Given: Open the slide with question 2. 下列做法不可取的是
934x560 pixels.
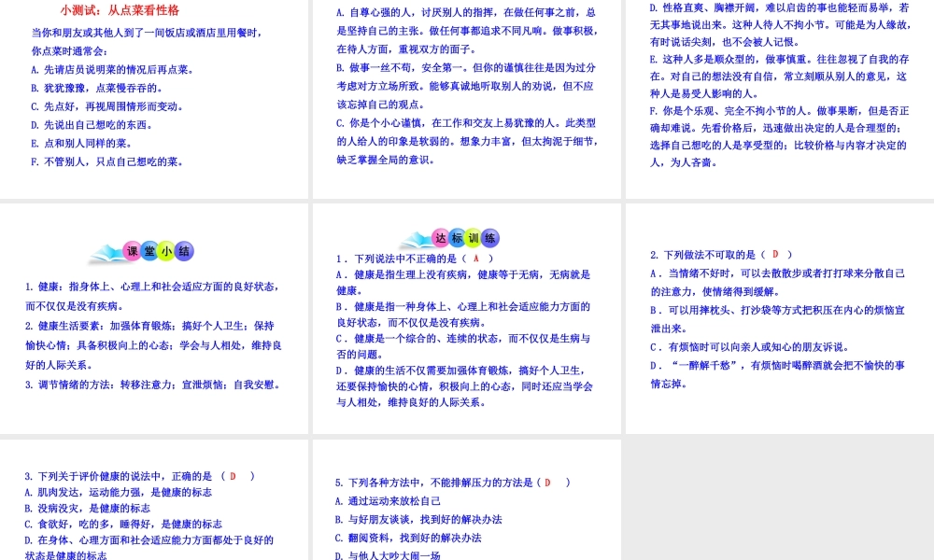Looking at the screenshot, I should coord(780,318).
